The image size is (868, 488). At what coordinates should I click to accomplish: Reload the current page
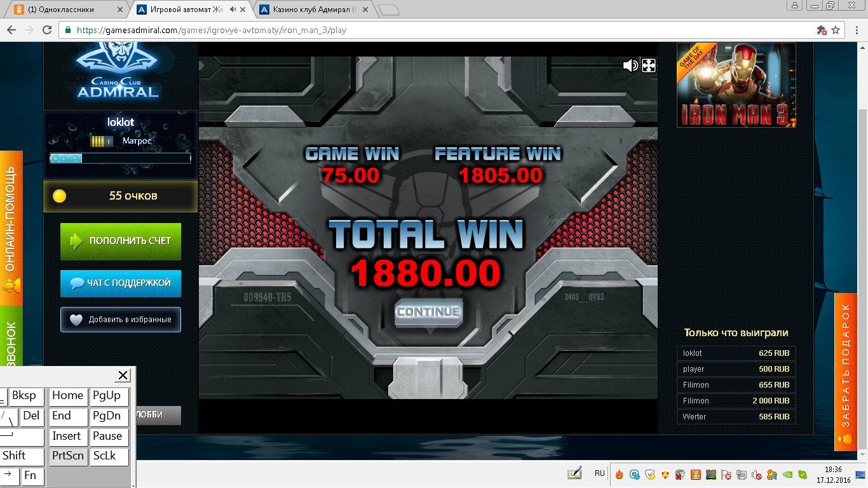pyautogui.click(x=47, y=30)
